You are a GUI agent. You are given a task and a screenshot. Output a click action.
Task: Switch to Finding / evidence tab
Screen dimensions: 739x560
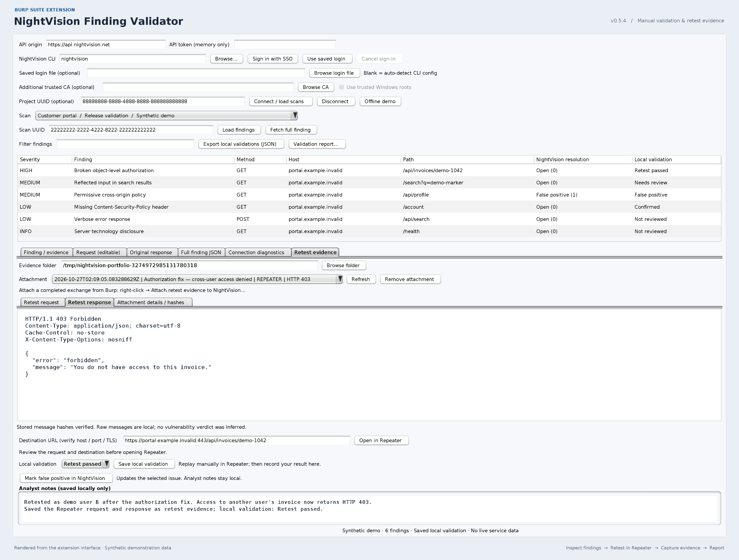[46, 252]
